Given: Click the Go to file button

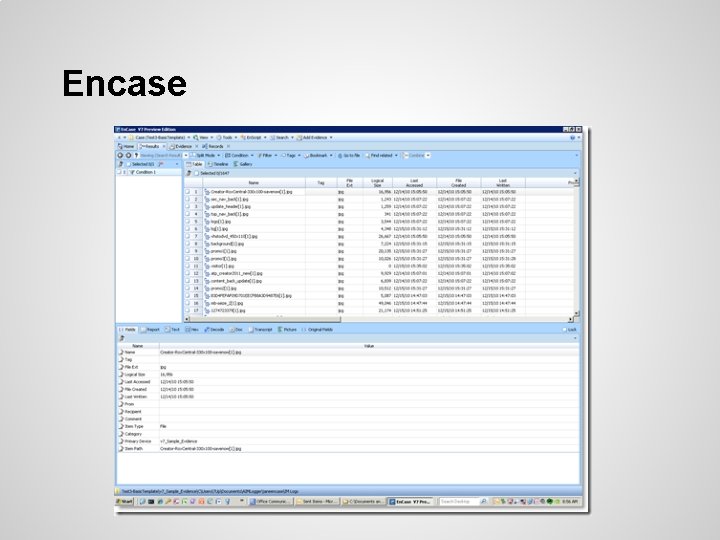Looking at the screenshot, I should click(x=349, y=156).
